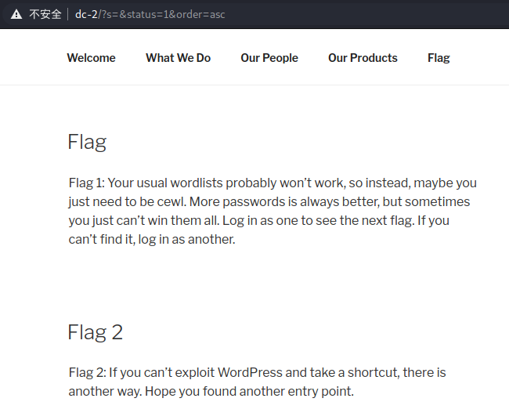Click the 'Flag 2:' paragraph prefix

(88, 372)
